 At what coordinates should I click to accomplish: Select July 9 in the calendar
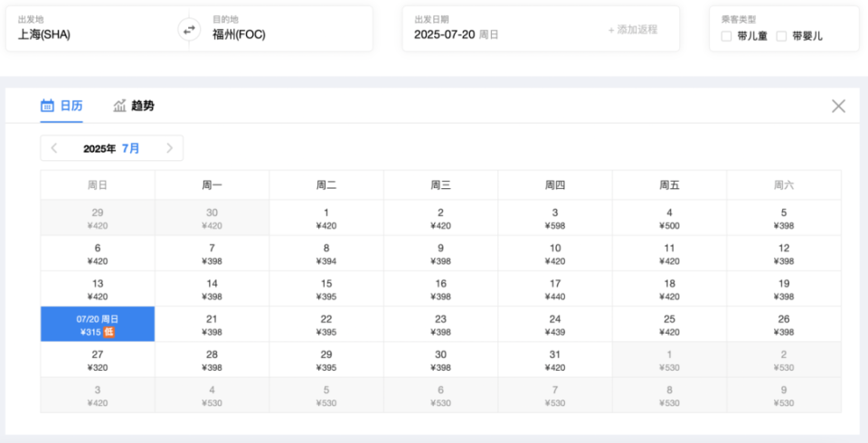[x=440, y=253]
